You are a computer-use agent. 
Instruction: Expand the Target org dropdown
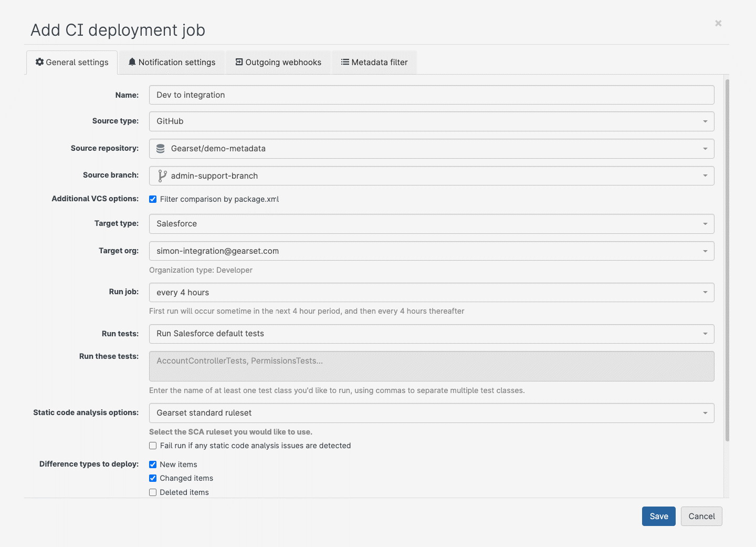(432, 251)
